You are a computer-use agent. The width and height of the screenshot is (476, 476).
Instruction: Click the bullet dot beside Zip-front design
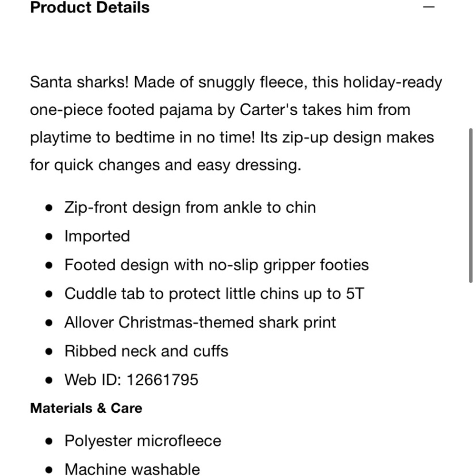point(49,208)
